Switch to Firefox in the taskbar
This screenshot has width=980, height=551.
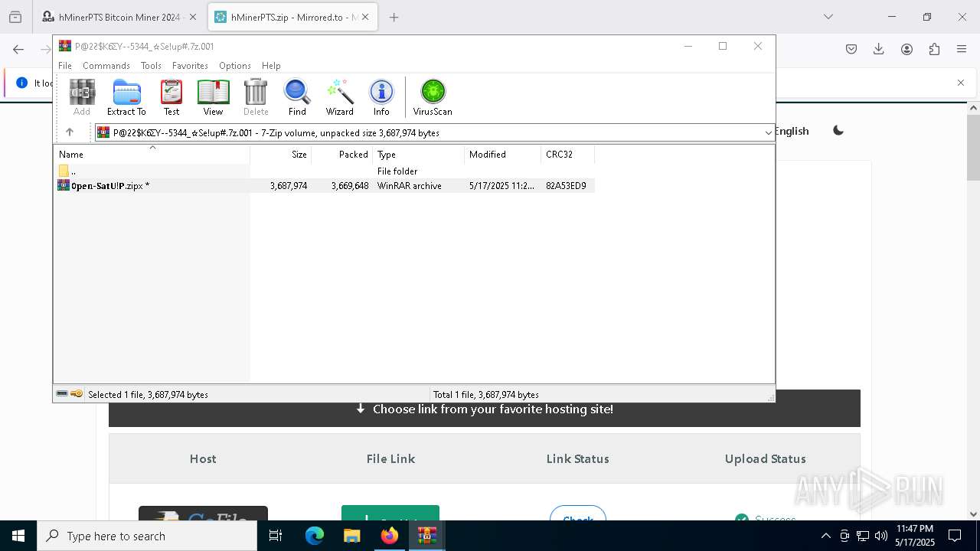point(390,536)
